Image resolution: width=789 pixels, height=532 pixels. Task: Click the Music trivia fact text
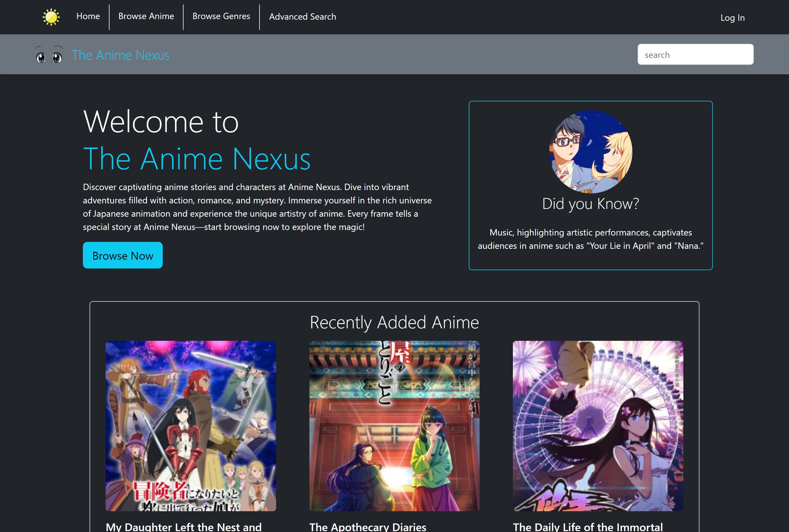591,239
